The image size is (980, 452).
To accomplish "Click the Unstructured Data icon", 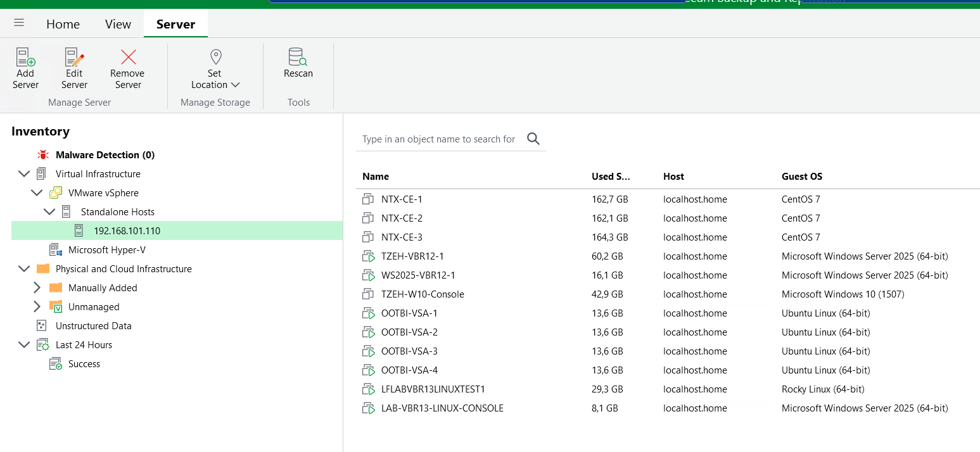I will click(x=41, y=325).
